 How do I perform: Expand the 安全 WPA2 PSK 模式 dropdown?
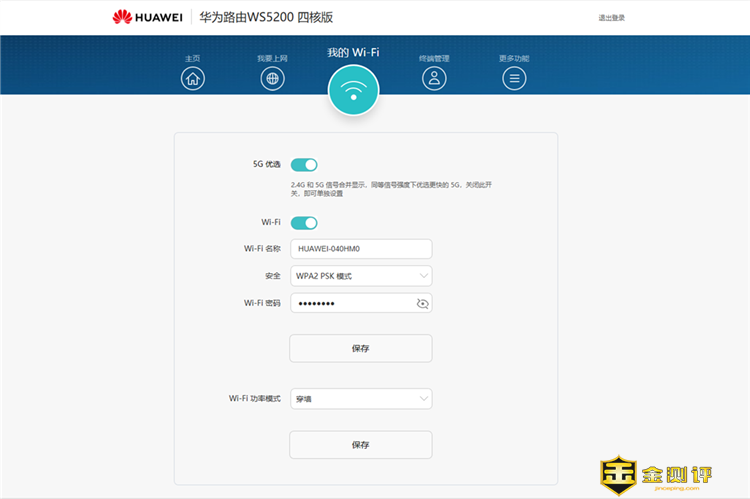pyautogui.click(x=361, y=276)
